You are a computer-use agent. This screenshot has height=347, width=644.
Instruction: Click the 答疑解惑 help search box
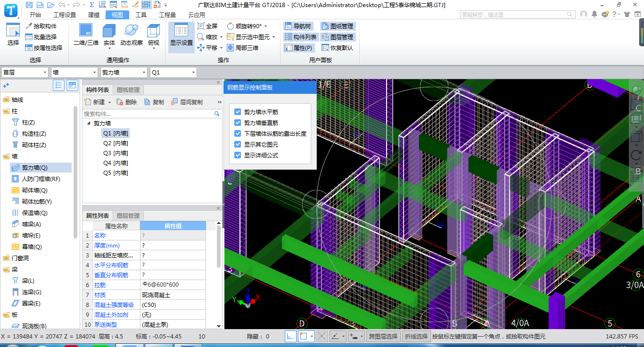pos(518,14)
